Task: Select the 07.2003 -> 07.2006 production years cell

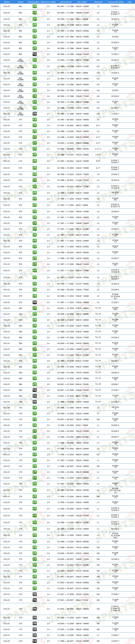Action: 65,355
